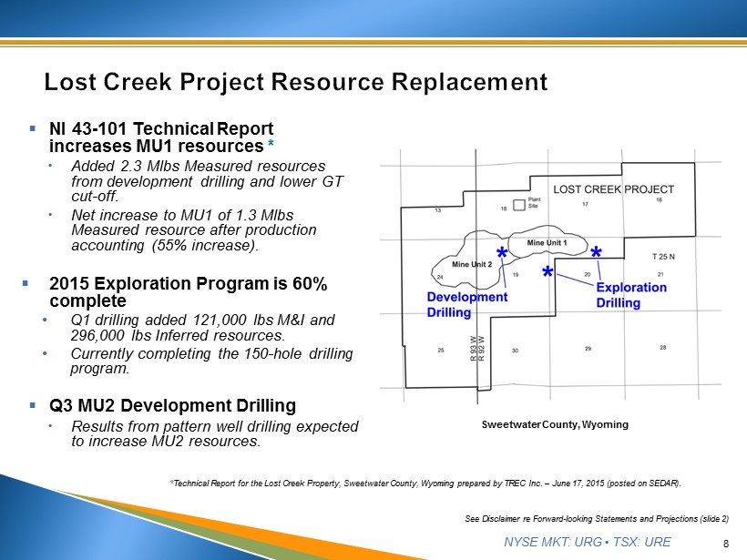Viewport: 747px width, 560px height.
Task: Click the square bullet before 'Q3 MU2 Development Drilling'
Action: click(33, 404)
